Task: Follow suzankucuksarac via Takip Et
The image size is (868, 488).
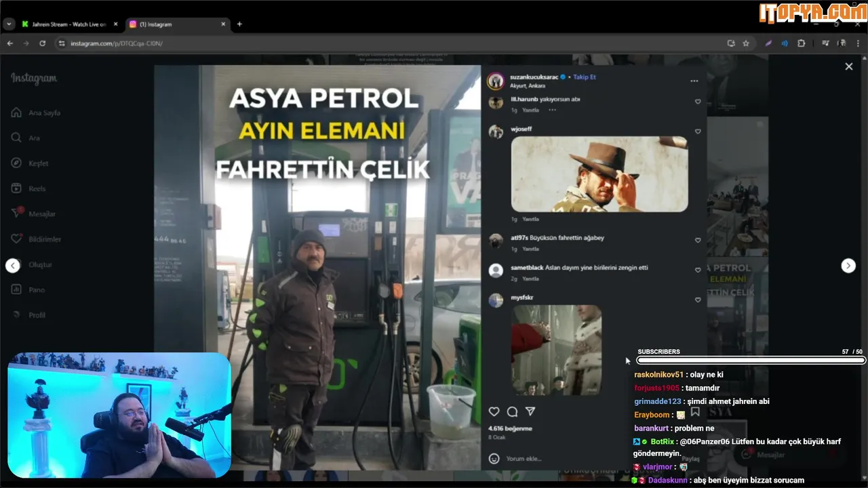Action: tap(585, 77)
